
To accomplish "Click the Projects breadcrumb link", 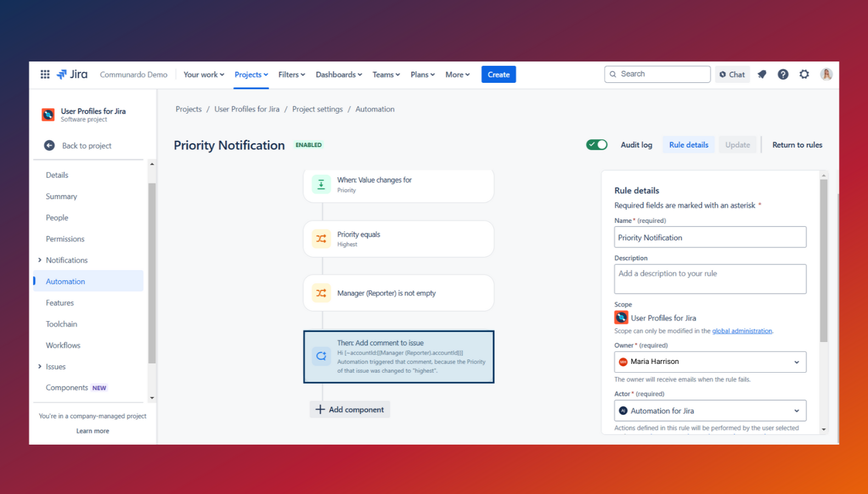I will click(189, 109).
